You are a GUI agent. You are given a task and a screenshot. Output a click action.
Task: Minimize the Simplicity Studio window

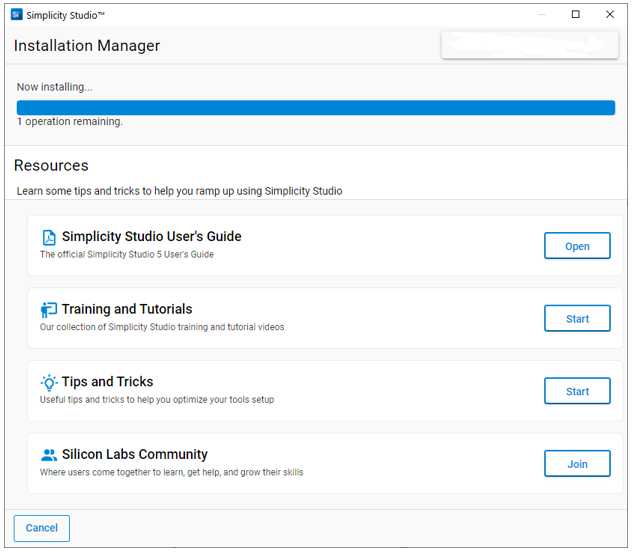click(x=541, y=15)
